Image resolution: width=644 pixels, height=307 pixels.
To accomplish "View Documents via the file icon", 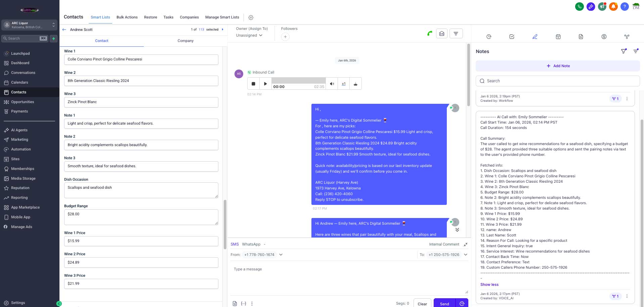I will click(581, 37).
